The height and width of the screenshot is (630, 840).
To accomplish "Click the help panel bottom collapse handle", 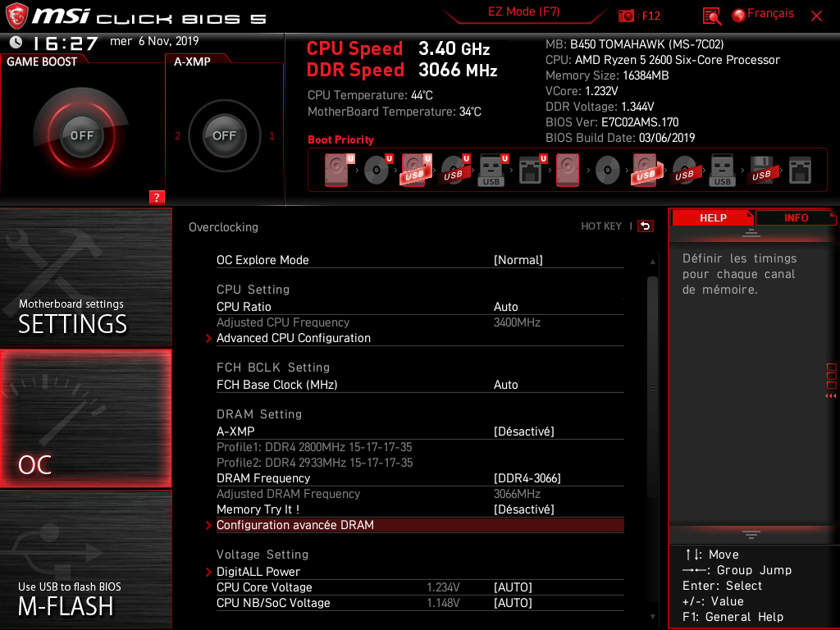I will [x=751, y=534].
